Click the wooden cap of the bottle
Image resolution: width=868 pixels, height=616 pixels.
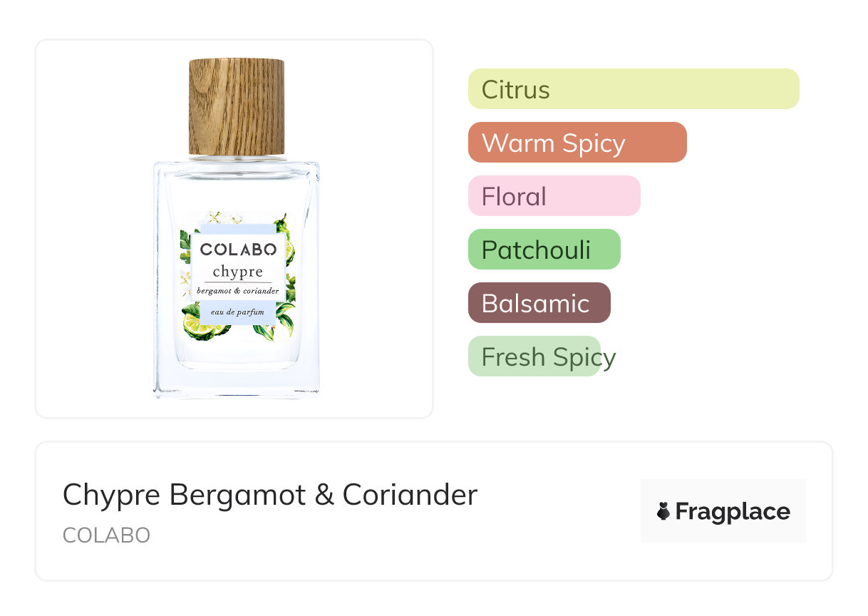pos(237,107)
